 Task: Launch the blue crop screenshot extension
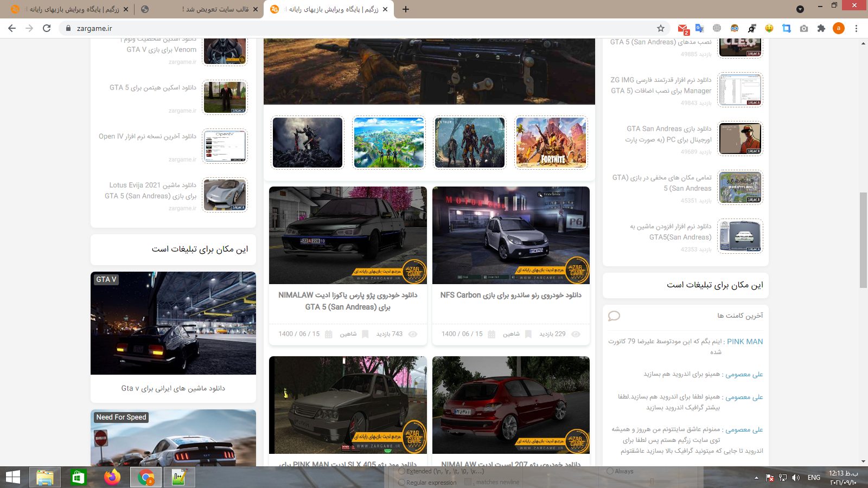coord(787,28)
